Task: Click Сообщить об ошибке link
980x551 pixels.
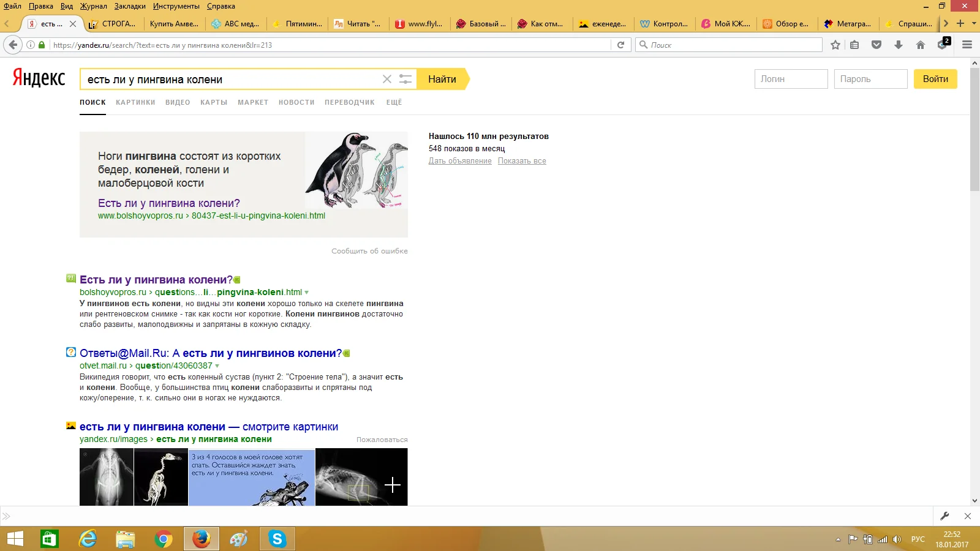Action: point(369,251)
